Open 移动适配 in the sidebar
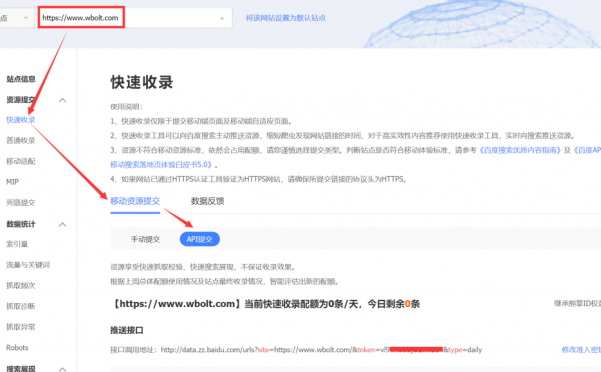Viewport: 601px width, 372px height. 21,161
